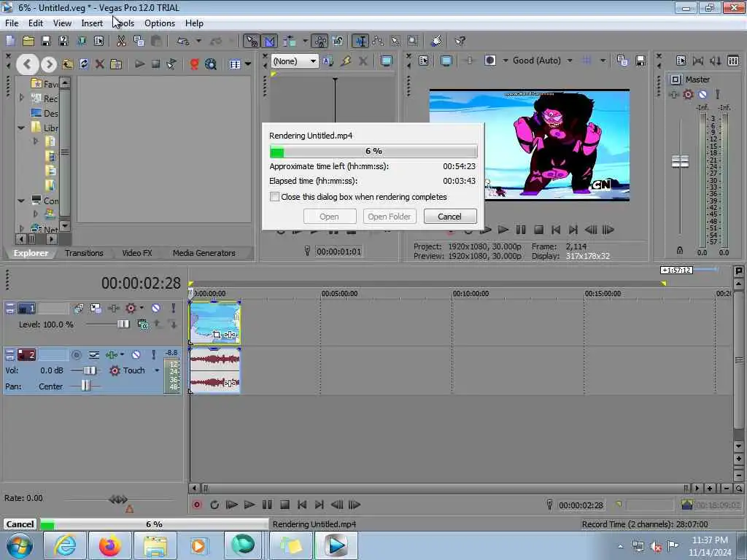Click the Cut scissors icon
The width and height of the screenshot is (747, 560).
pos(122,41)
